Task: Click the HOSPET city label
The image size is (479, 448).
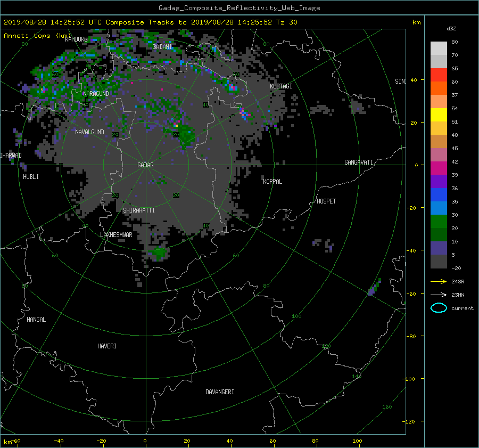Action: coord(326,201)
